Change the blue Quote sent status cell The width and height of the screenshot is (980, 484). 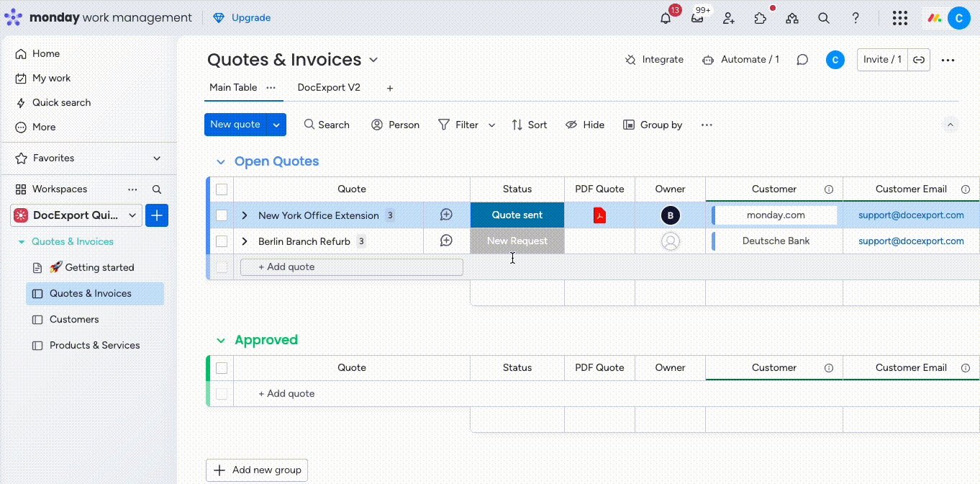pyautogui.click(x=517, y=215)
